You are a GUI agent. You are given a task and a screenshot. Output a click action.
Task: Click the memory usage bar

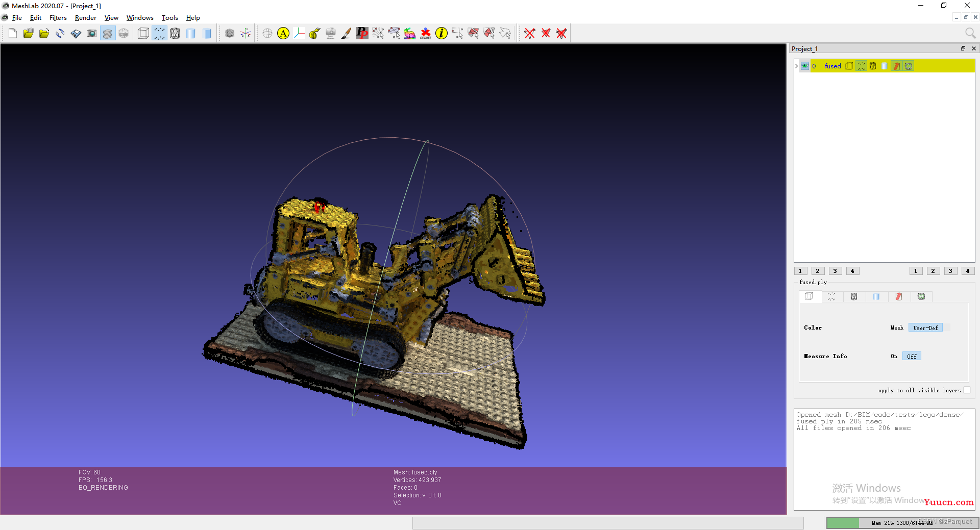point(902,523)
